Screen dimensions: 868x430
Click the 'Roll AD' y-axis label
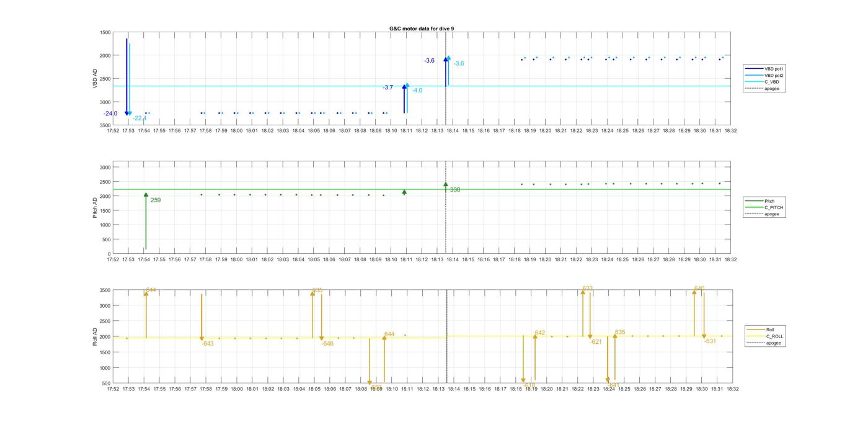95,337
